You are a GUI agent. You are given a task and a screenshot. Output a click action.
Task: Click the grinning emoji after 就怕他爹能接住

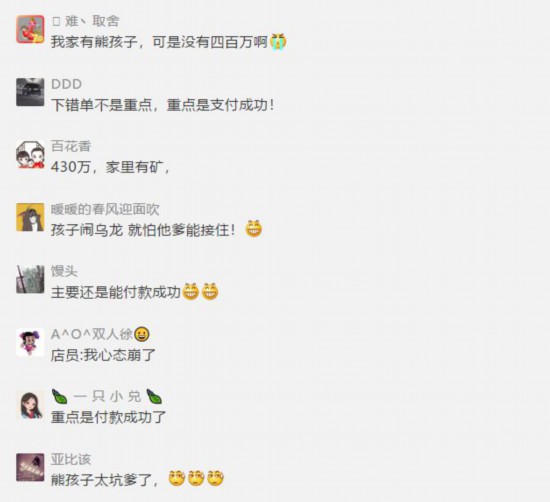pos(254,229)
